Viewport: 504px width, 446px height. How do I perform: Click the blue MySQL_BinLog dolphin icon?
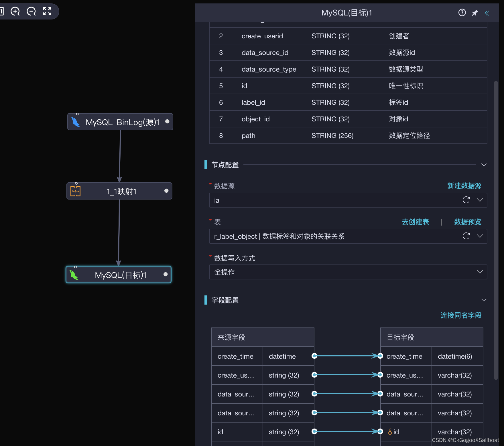(x=76, y=122)
